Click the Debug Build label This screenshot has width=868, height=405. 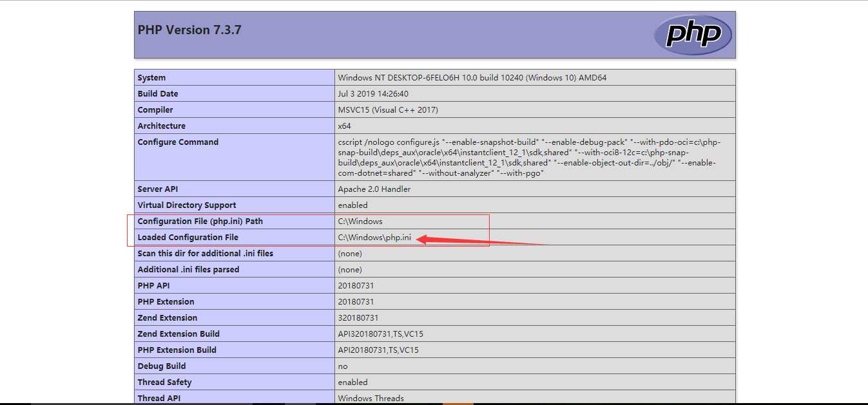(162, 366)
